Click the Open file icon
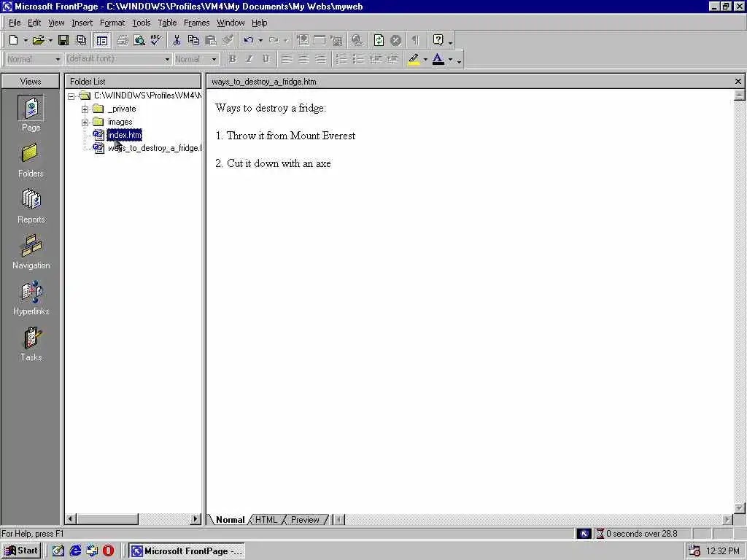 (x=38, y=41)
